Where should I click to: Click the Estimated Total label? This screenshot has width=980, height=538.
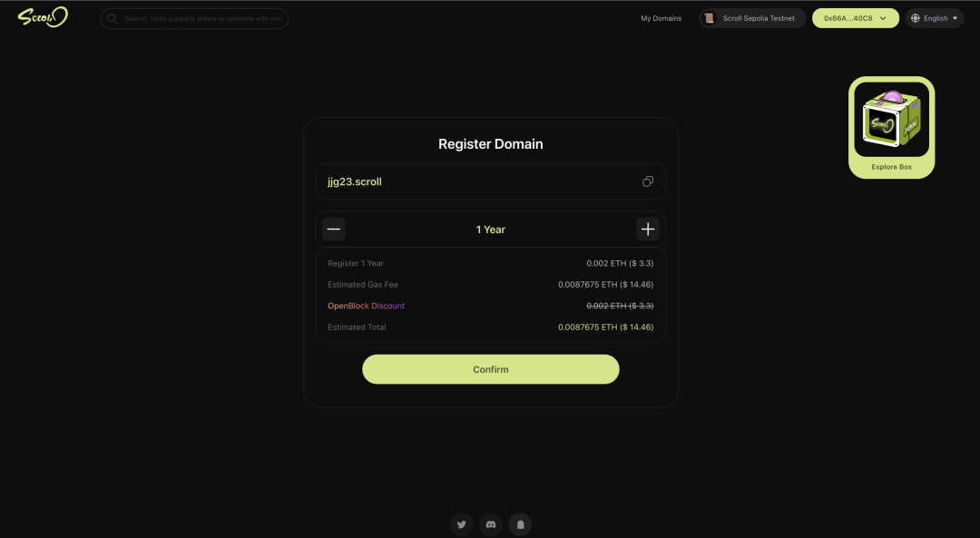[357, 327]
